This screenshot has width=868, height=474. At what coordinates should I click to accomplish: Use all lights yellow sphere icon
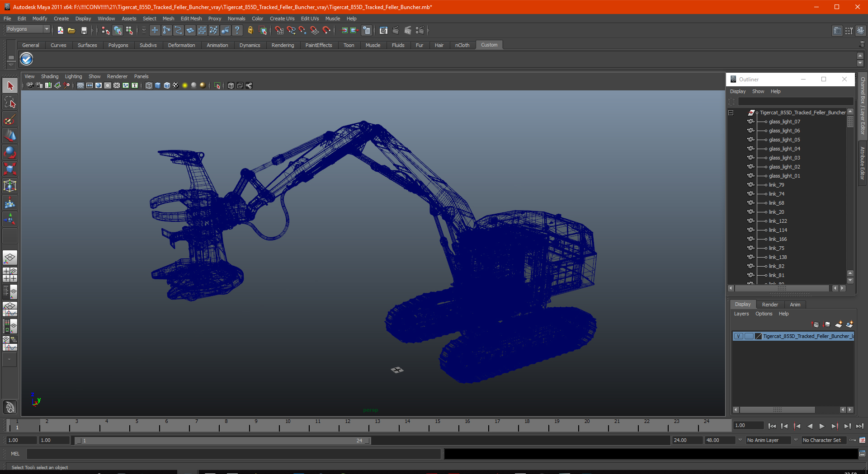(185, 85)
